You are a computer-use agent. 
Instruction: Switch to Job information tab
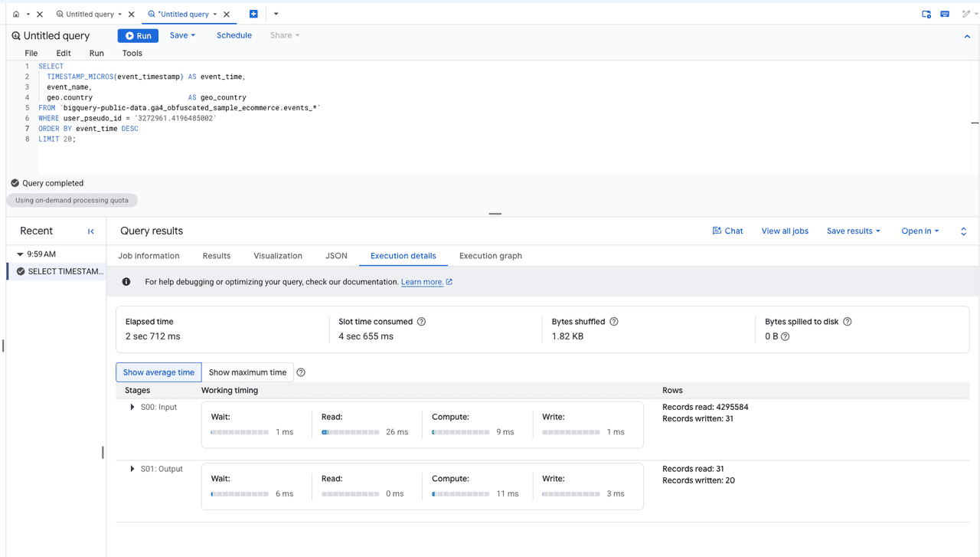click(x=149, y=256)
